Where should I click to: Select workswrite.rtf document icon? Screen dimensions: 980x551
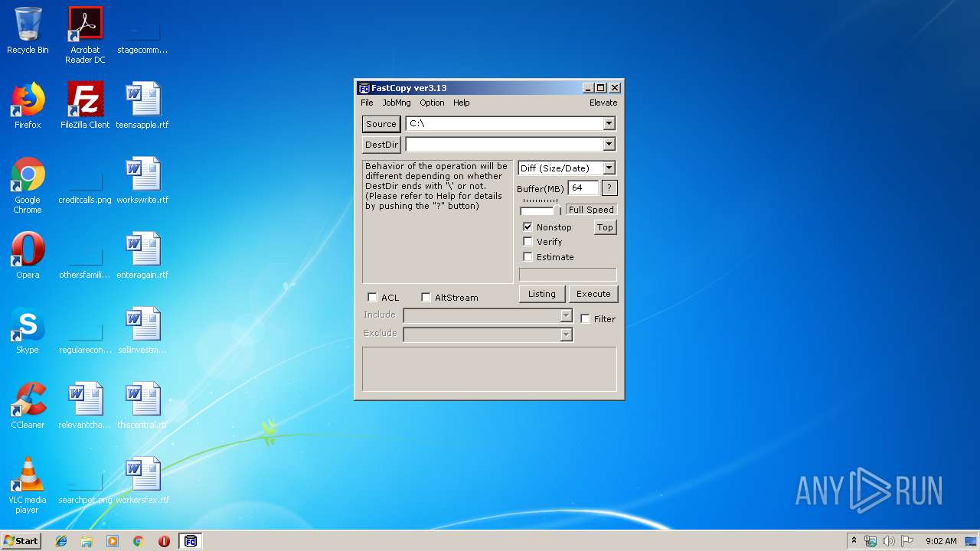click(142, 181)
